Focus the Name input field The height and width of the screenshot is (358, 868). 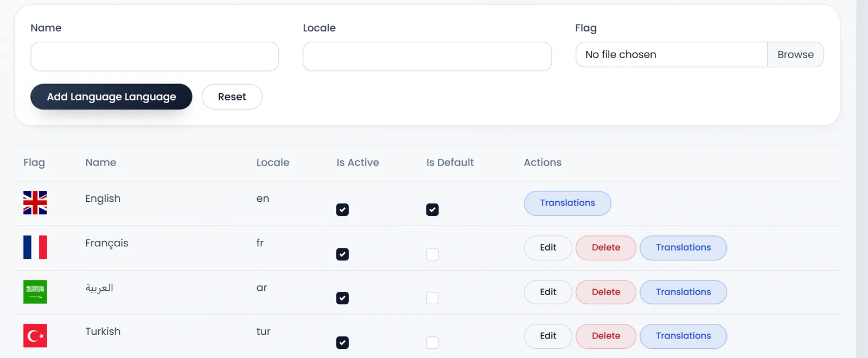pyautogui.click(x=155, y=56)
